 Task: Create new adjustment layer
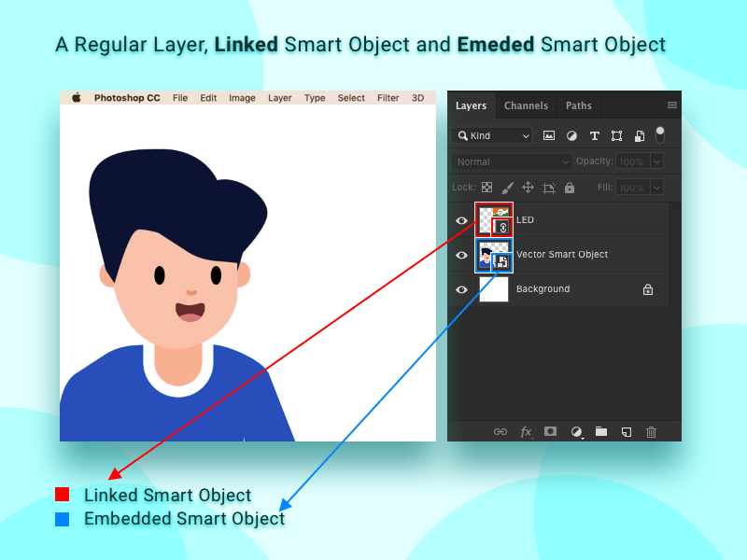pyautogui.click(x=576, y=432)
